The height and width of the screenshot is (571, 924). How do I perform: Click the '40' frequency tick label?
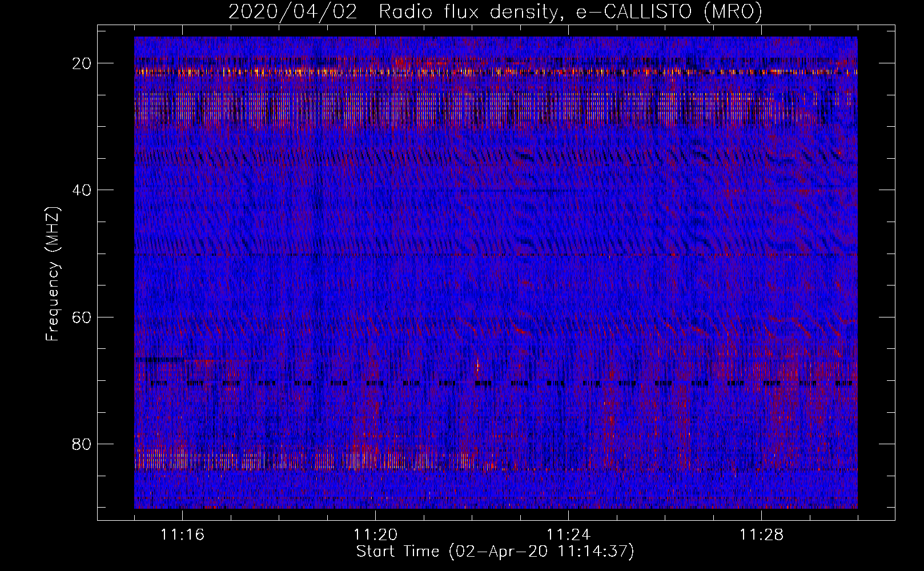82,190
